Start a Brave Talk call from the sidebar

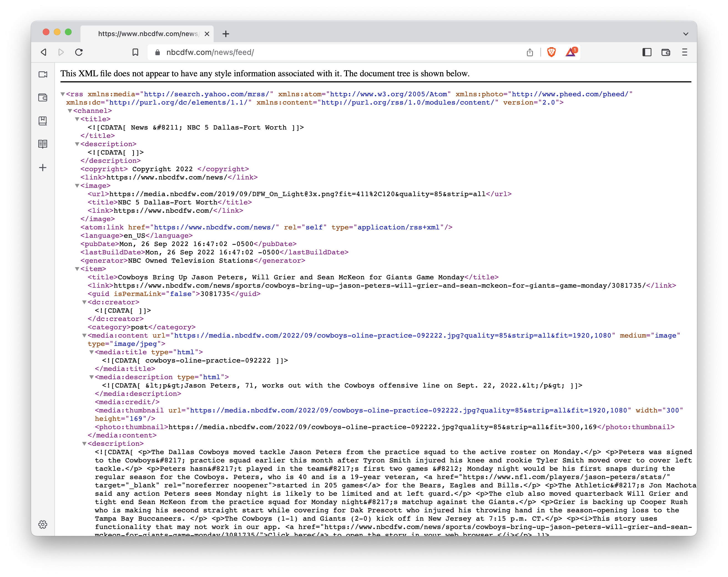coord(43,75)
